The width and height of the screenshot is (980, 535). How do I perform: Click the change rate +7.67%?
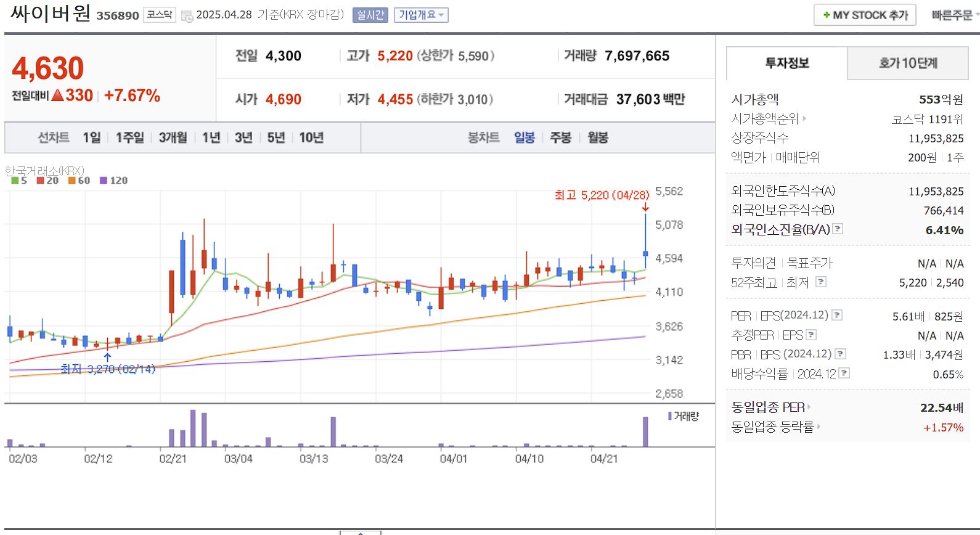(132, 96)
